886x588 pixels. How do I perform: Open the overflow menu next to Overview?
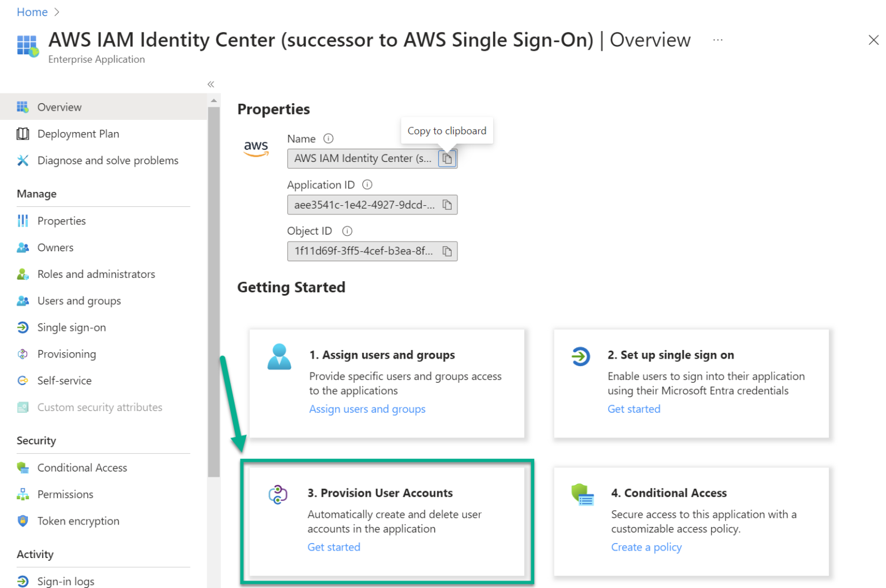click(718, 39)
